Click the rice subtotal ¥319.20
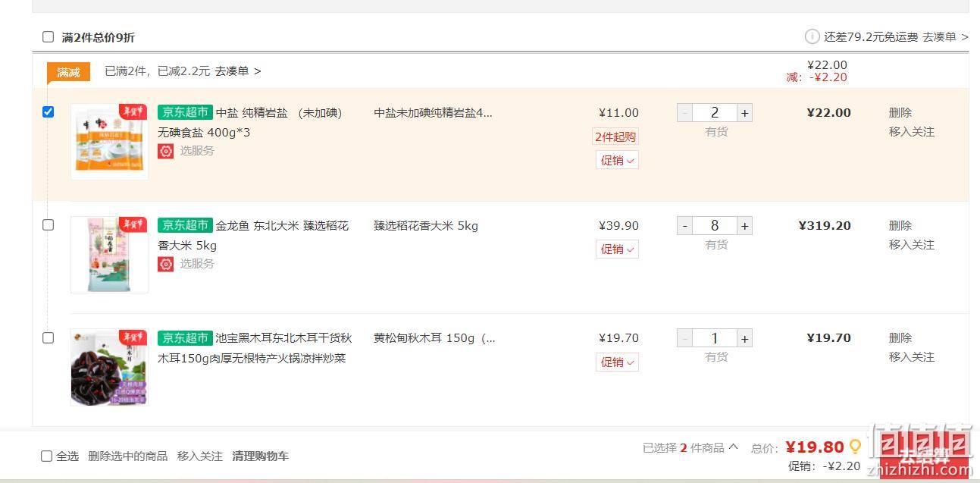The height and width of the screenshot is (483, 980). point(825,226)
